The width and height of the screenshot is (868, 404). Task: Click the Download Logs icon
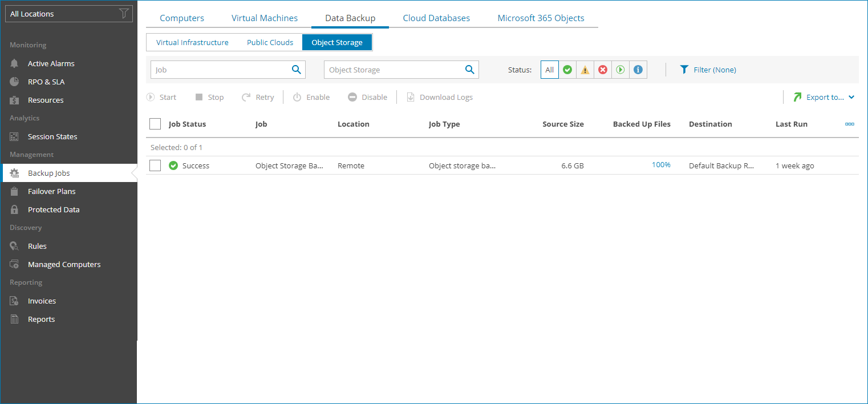point(411,96)
